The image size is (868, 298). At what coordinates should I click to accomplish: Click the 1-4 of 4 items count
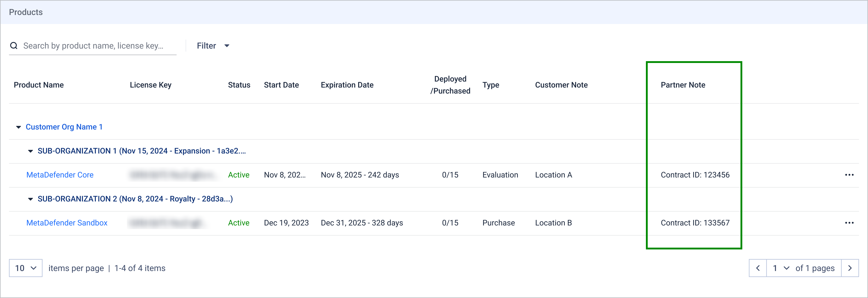pos(140,268)
